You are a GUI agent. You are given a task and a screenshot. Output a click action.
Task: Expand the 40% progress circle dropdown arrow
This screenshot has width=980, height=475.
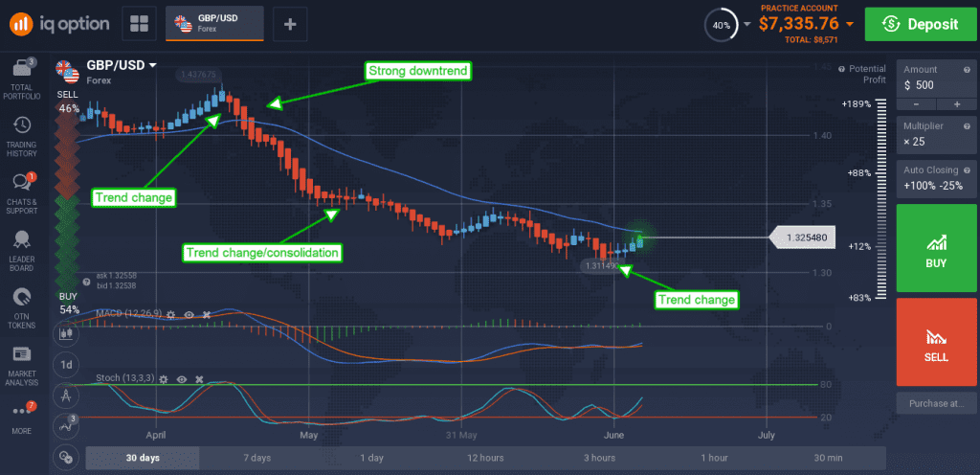(747, 24)
